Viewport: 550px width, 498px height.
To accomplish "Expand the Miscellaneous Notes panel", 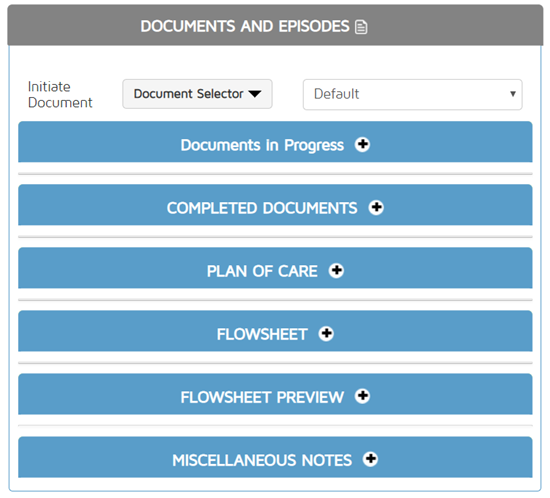I will pyautogui.click(x=275, y=457).
